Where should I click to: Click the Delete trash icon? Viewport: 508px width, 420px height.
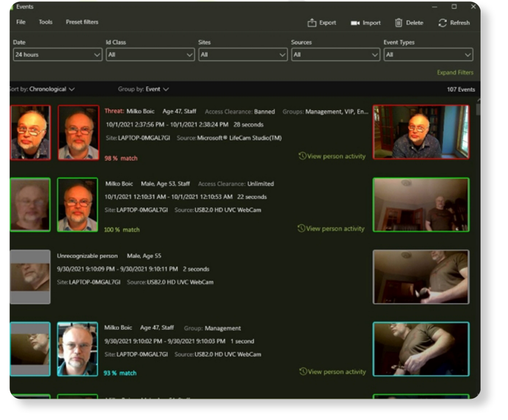399,23
